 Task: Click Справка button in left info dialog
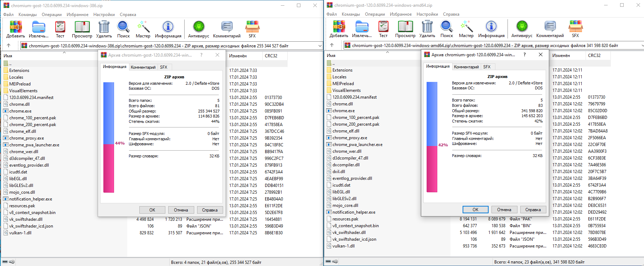(210, 210)
